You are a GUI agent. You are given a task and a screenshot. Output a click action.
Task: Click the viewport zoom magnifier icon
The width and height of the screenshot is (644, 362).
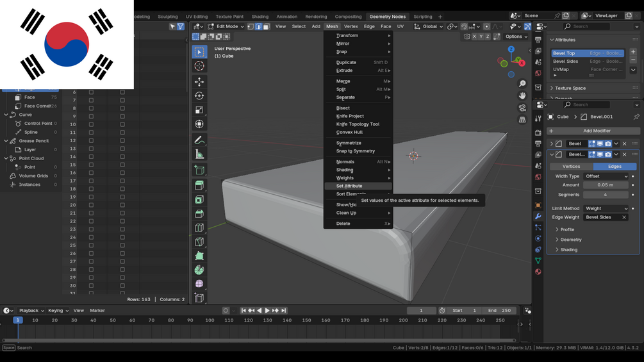tap(522, 84)
